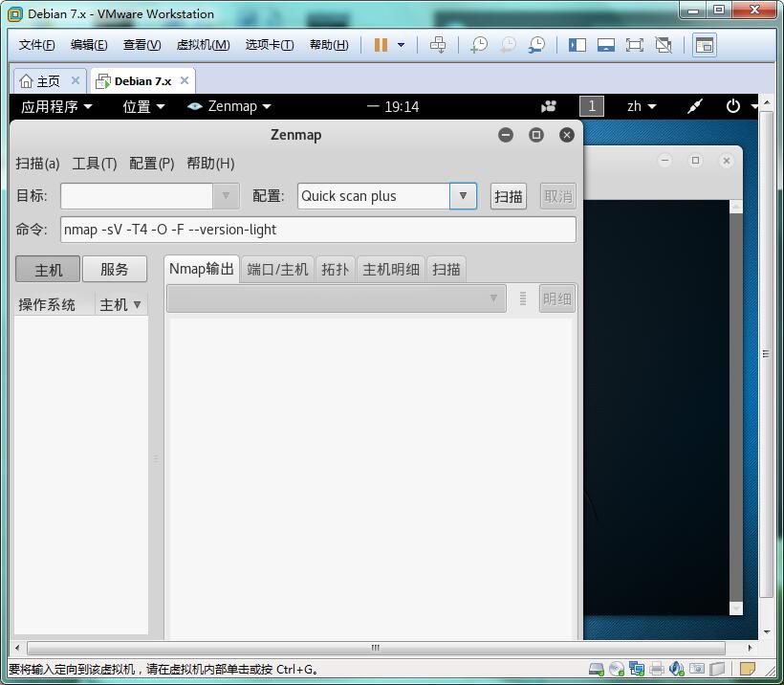
Task: Open the VMware 编辑(E) menu
Action: click(x=89, y=45)
